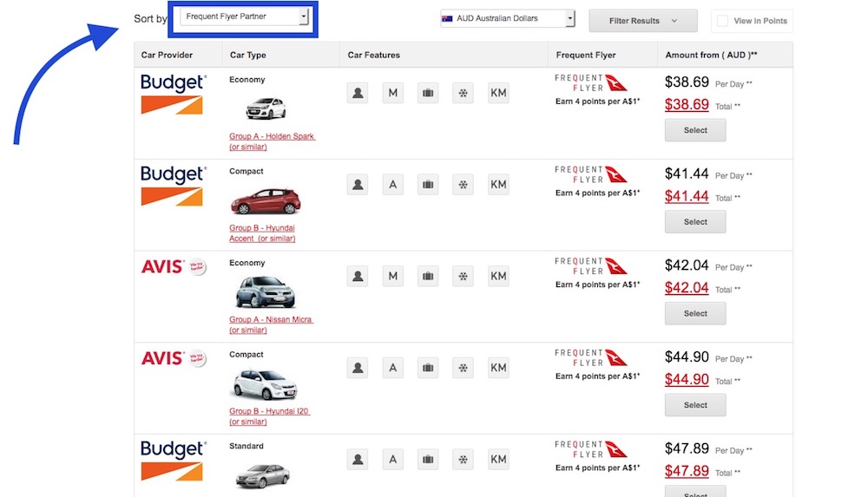Image resolution: width=868 pixels, height=497 pixels.
Task: Click the luggage icon for Budget Standard
Action: (x=428, y=460)
